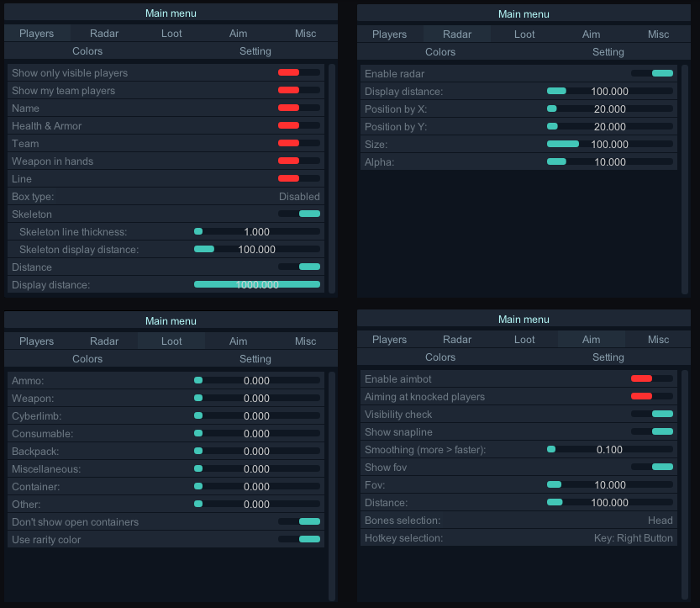700x608 pixels.
Task: Adjust the Smoothing slider in Aim panel
Action: coord(551,449)
